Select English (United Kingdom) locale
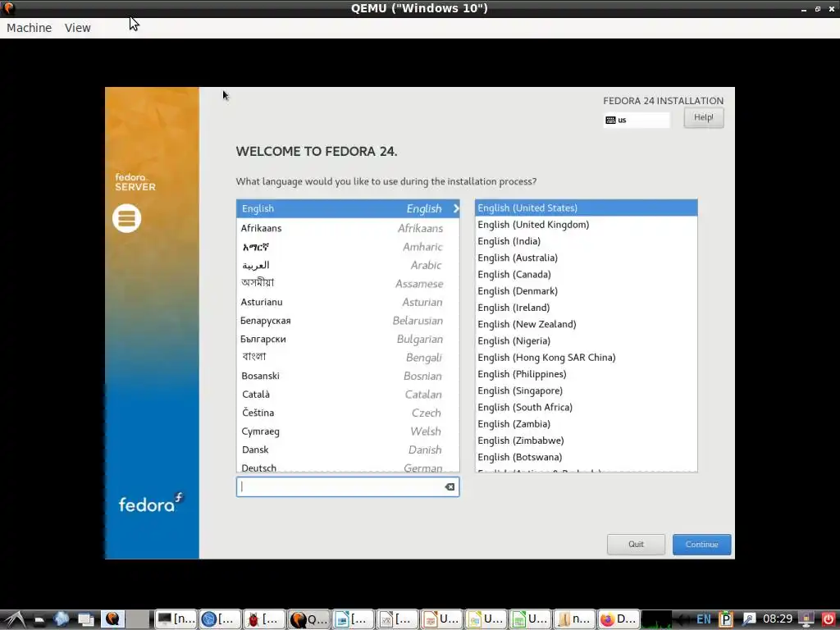The height and width of the screenshot is (630, 840). (586, 225)
